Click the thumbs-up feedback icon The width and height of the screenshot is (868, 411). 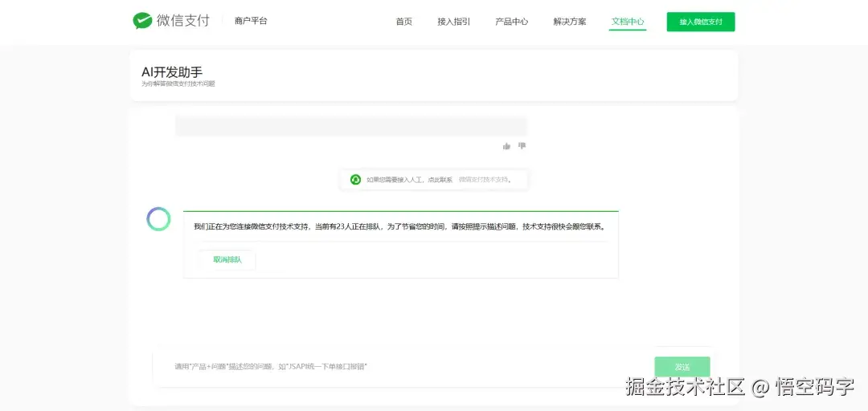pyautogui.click(x=506, y=146)
